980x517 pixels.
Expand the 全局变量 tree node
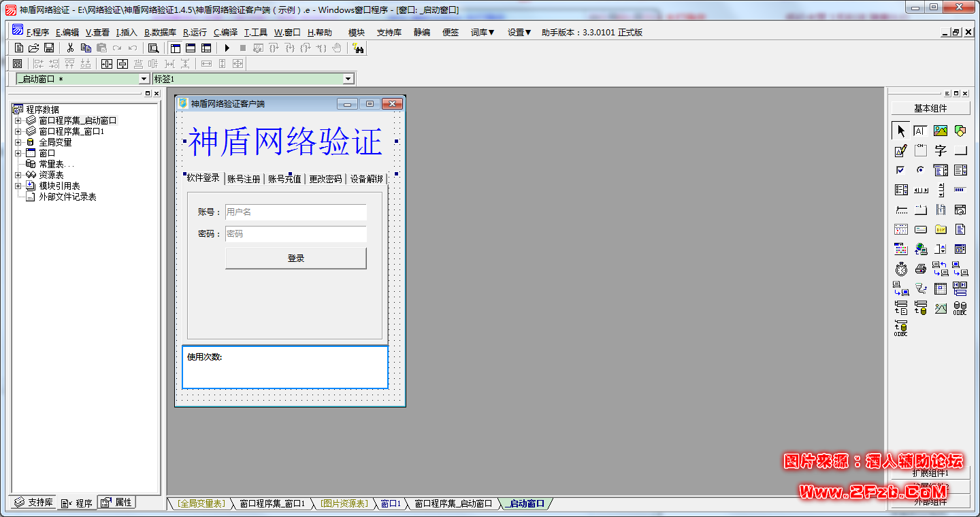coord(18,142)
